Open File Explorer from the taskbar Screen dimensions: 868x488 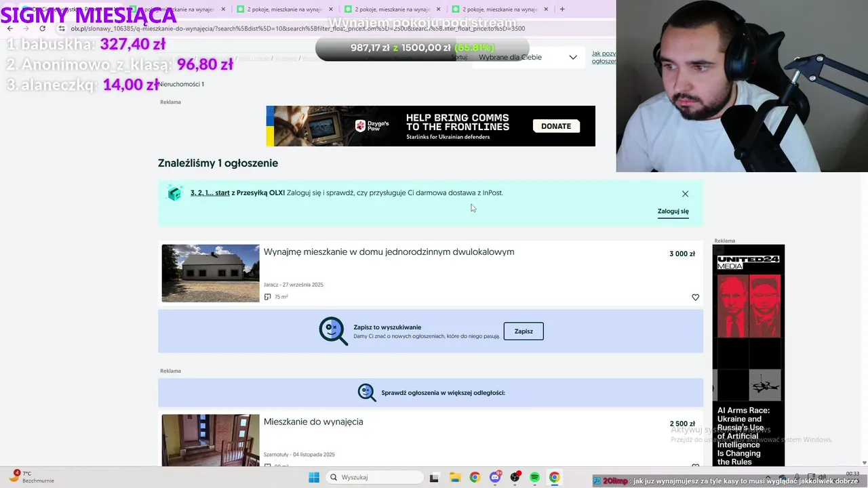(454, 478)
